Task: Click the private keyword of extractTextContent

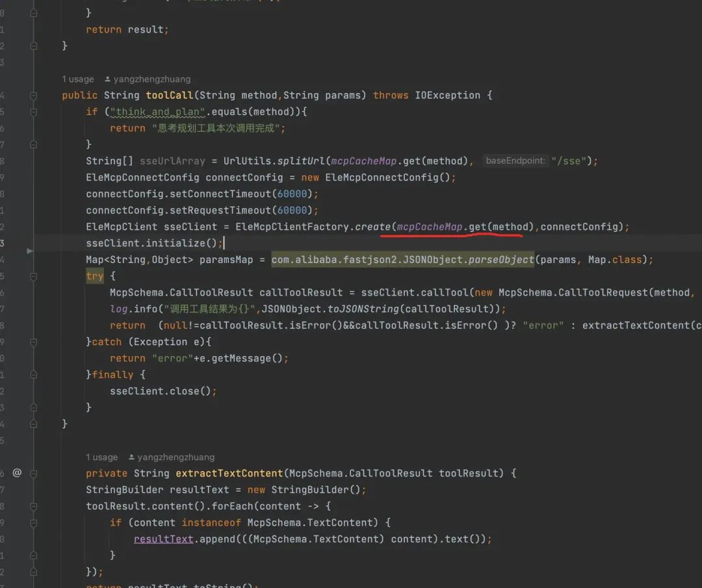Action: coord(107,474)
